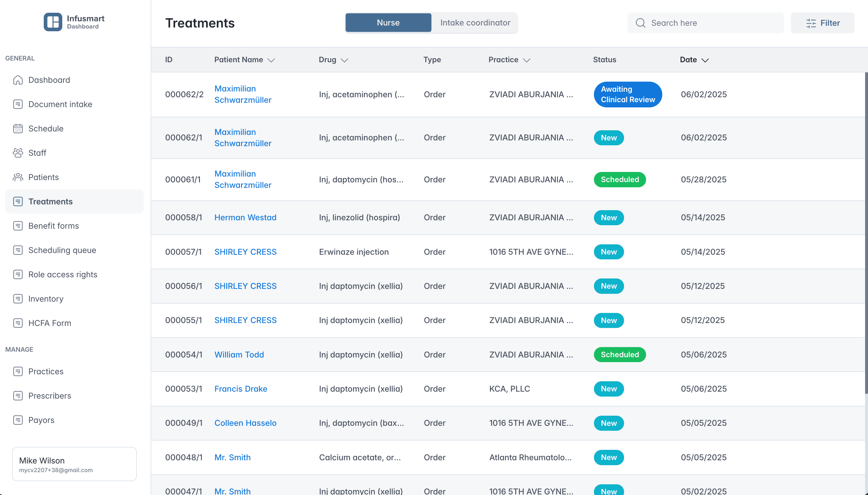Click the Patients people icon
The image size is (868, 495).
tap(18, 177)
